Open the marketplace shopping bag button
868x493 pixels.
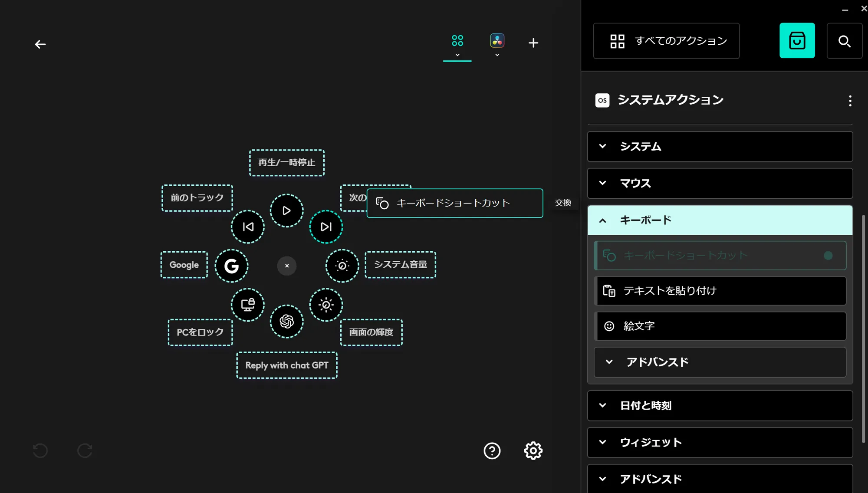pos(797,41)
